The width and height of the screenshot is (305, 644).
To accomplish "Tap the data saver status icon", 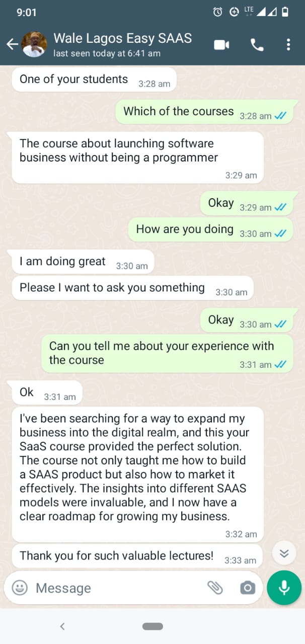I will tap(234, 12).
